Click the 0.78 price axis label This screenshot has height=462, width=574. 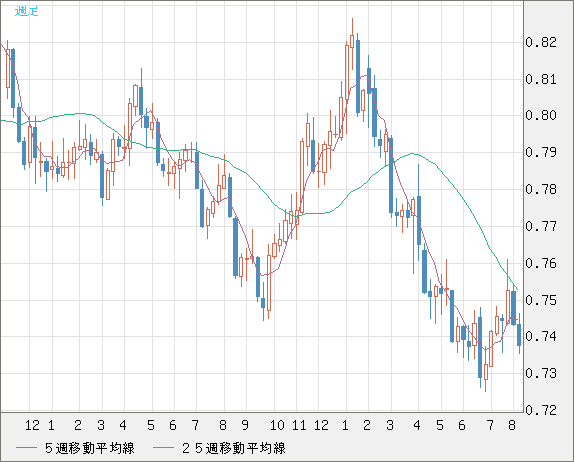(x=541, y=189)
